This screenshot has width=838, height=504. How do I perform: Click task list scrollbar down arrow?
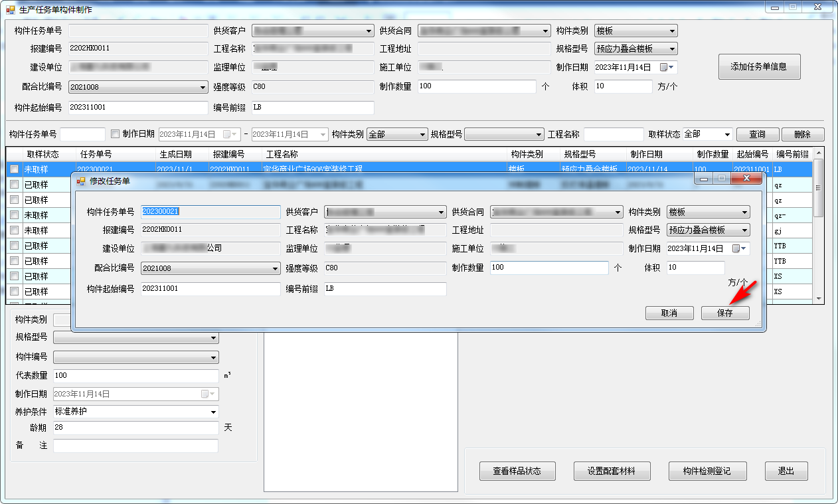pos(819,299)
